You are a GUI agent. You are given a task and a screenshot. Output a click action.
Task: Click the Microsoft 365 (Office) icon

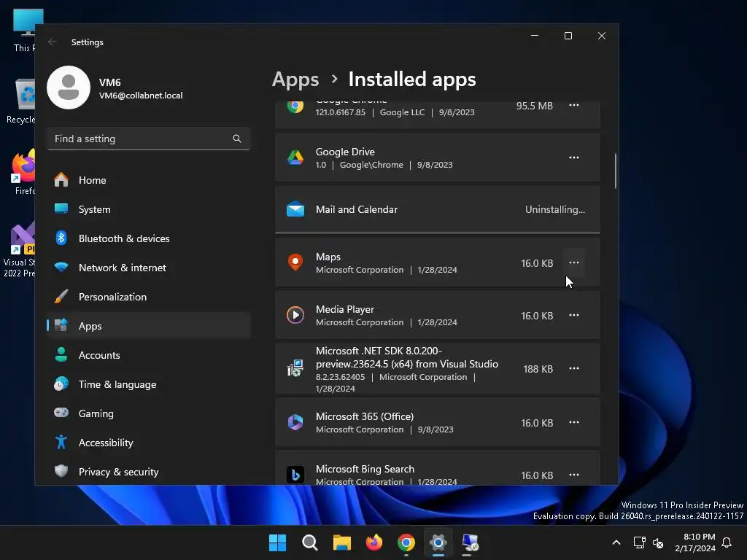tap(295, 422)
